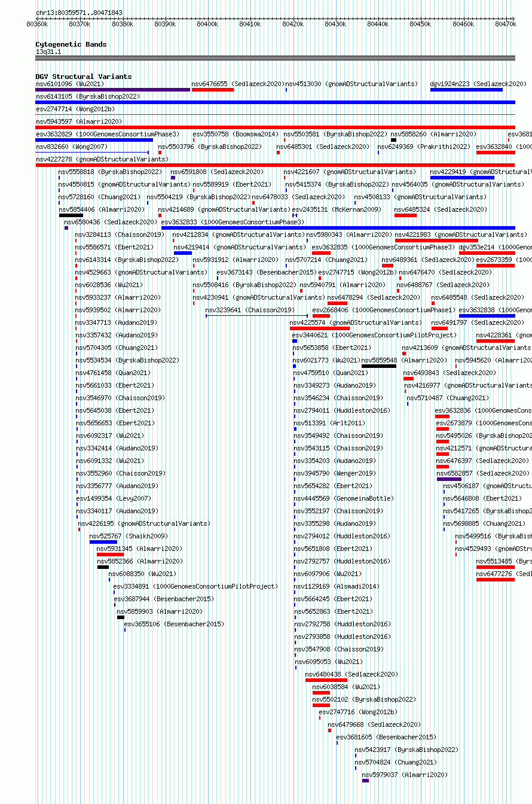Viewport: 532px width, 804px height.
Task: Click the nsv6101096 (Wu2021) variant label
Action: point(69,84)
